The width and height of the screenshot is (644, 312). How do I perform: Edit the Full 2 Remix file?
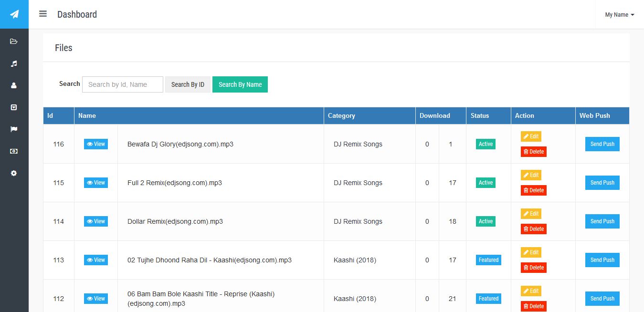531,175
